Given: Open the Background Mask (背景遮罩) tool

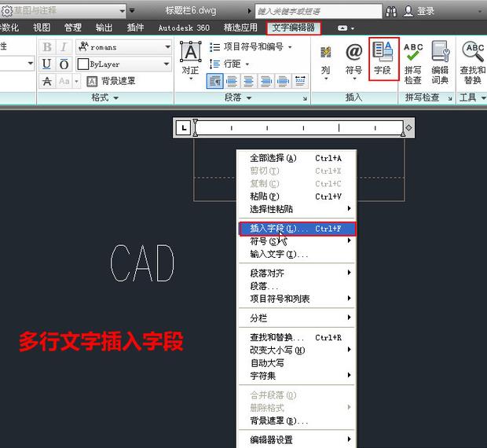Looking at the screenshot, I should (x=111, y=82).
